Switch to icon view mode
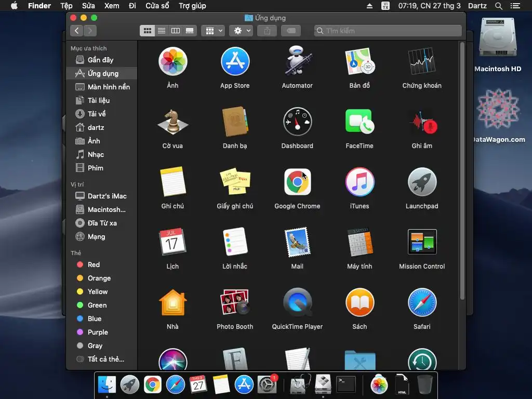The image size is (532, 399). click(x=147, y=31)
